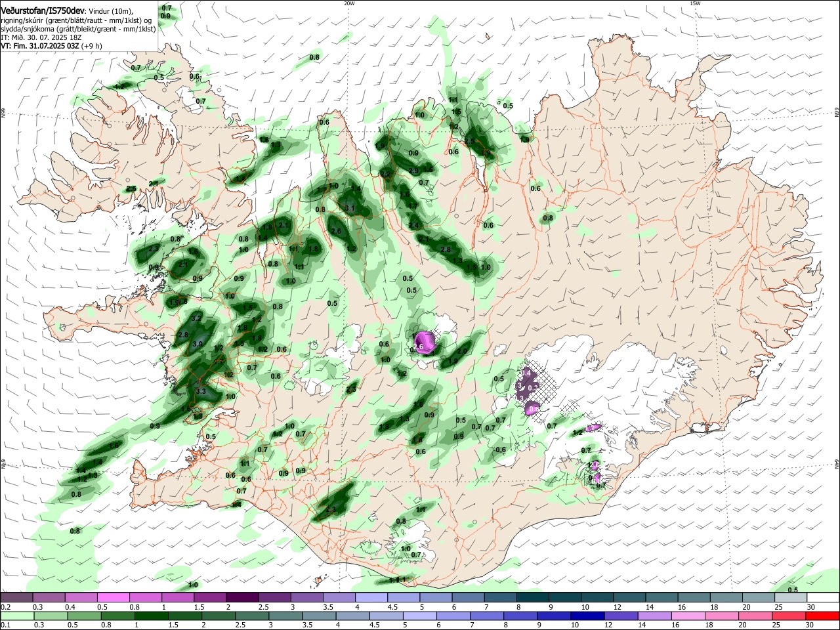This screenshot has height=630, width=840.
Task: Click the pink-red 25–30 swatch, lower legend row
Action: coord(789,616)
